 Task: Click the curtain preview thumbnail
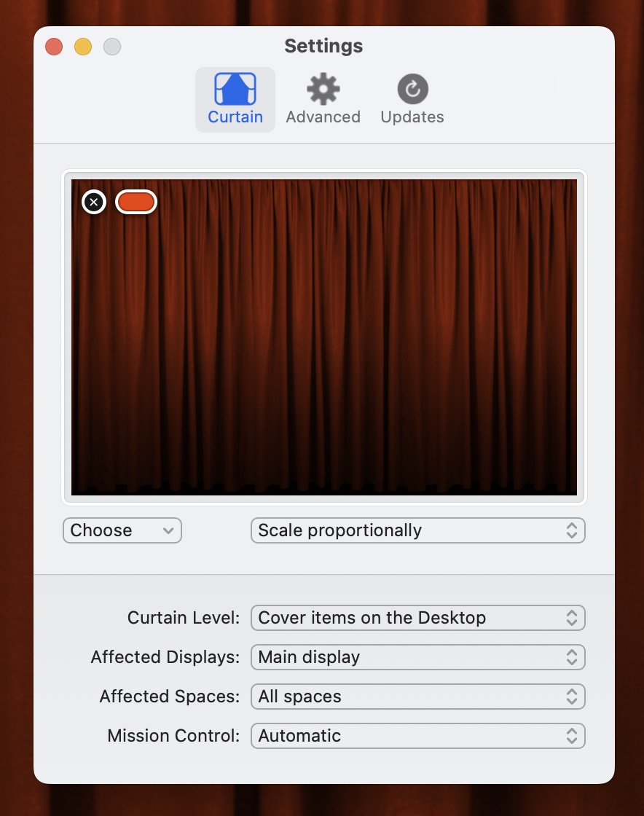coord(323,337)
